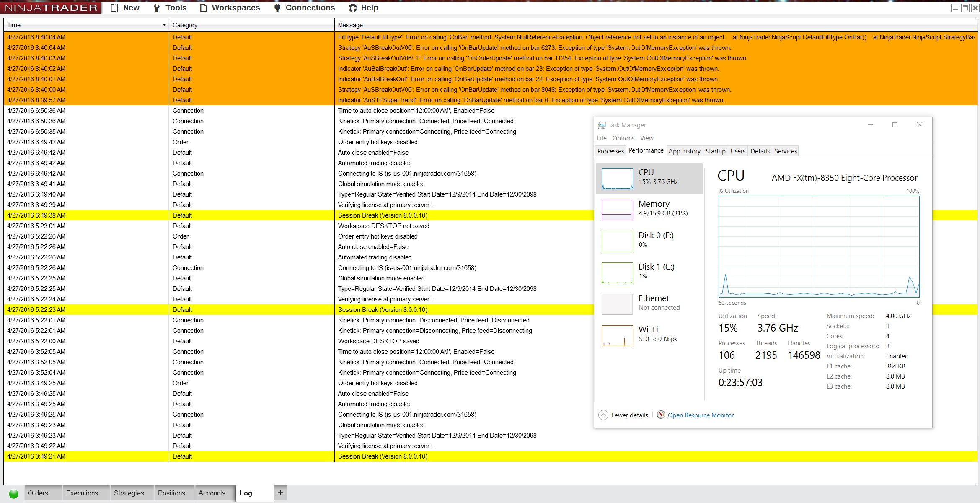The image size is (980, 503).
Task: Open the App history tab
Action: click(x=684, y=151)
